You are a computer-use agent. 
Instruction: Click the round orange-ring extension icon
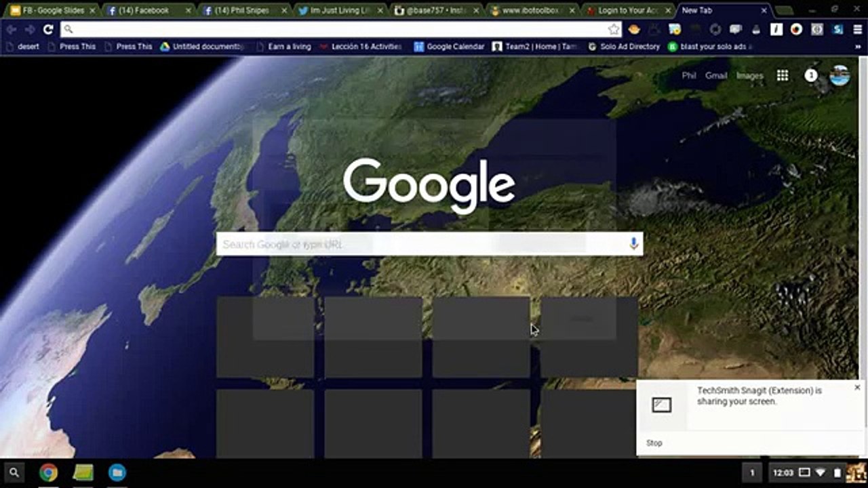pos(797,29)
